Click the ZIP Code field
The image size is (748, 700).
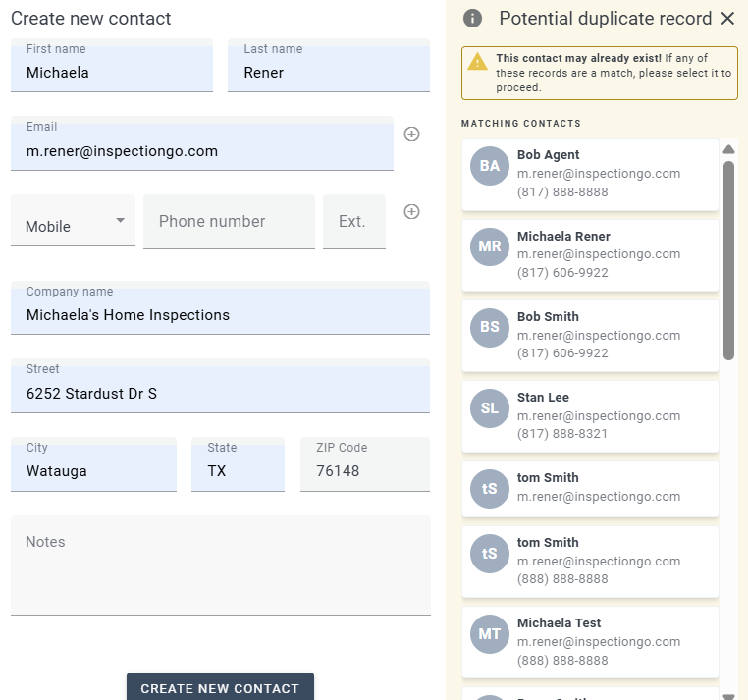365,470
